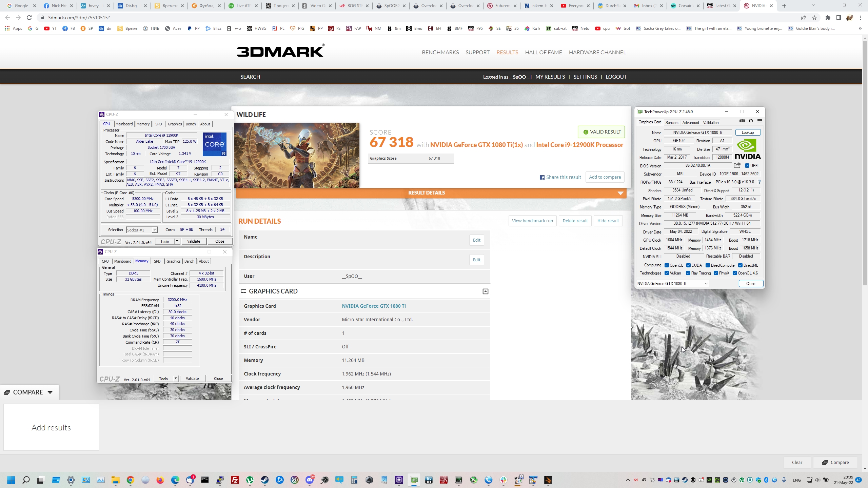
Task: Switch to SPD tab in lower CPU-Z window
Action: (157, 261)
